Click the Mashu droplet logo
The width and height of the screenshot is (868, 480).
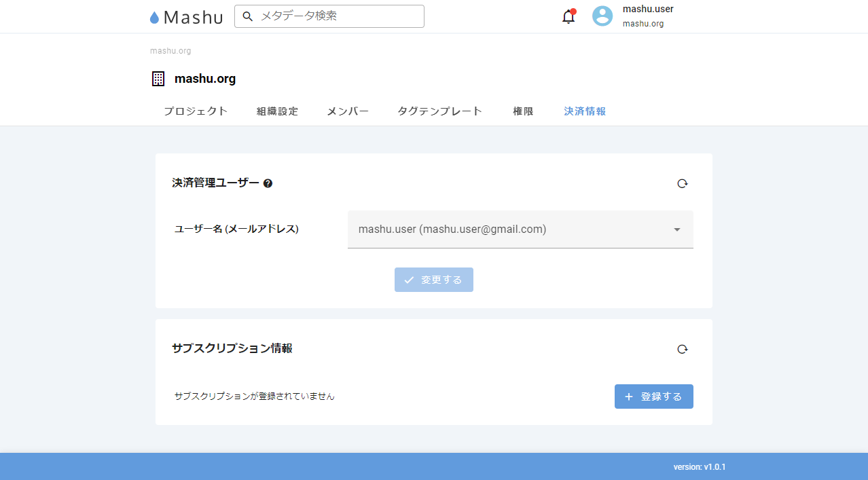tap(155, 18)
